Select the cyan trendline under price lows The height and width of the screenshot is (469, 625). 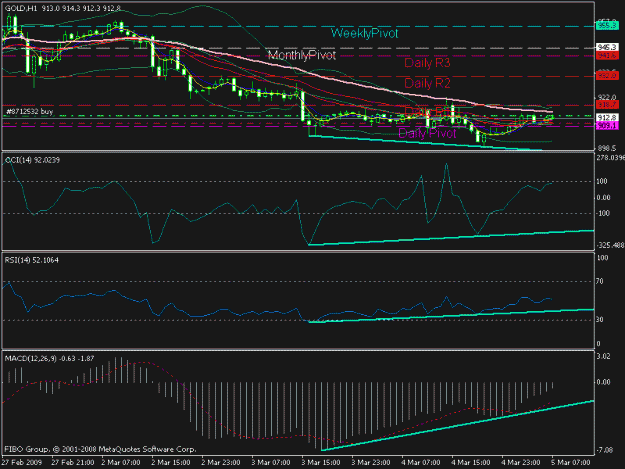tap(425, 143)
